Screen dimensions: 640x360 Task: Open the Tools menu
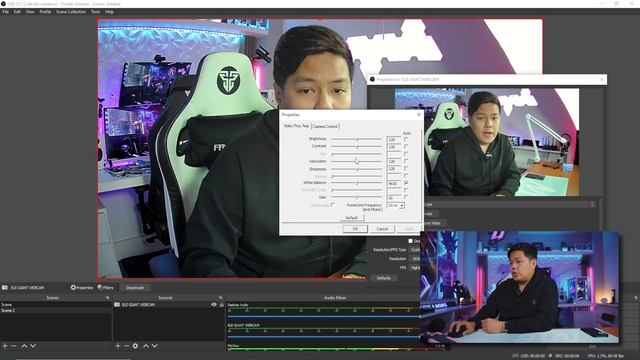pyautogui.click(x=96, y=12)
